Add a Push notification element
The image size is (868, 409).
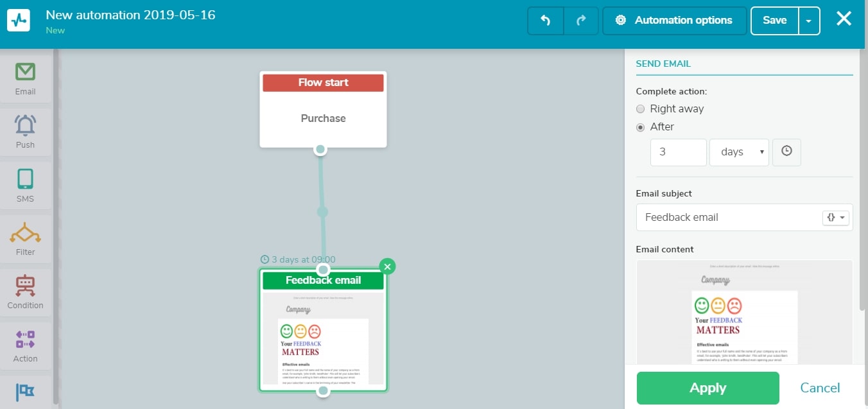(26, 132)
